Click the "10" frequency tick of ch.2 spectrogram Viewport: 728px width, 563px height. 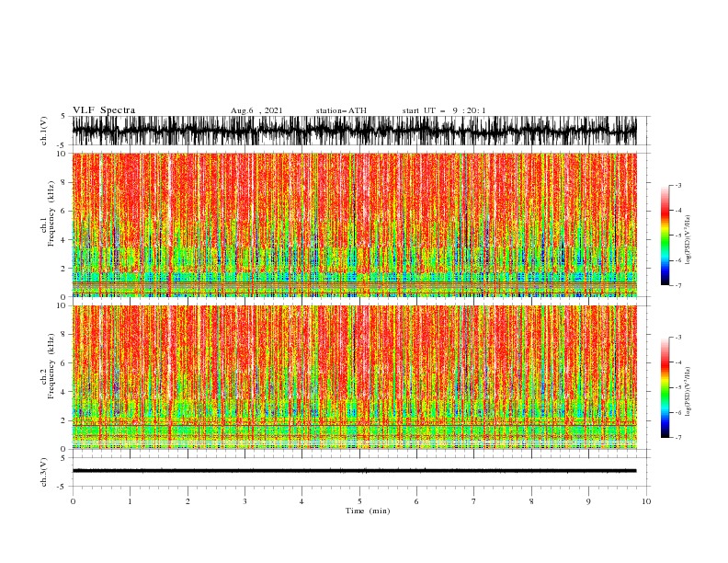tap(62, 305)
